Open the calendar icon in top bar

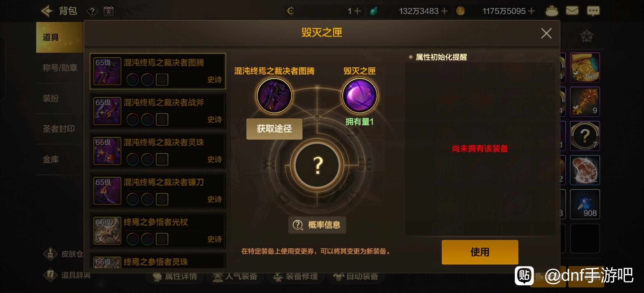point(109,11)
